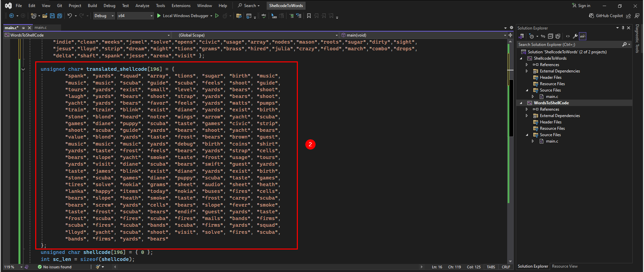Viewport: 644px width, 272px height.
Task: Switch views using the solution/folder view icon
Action: click(x=522, y=36)
